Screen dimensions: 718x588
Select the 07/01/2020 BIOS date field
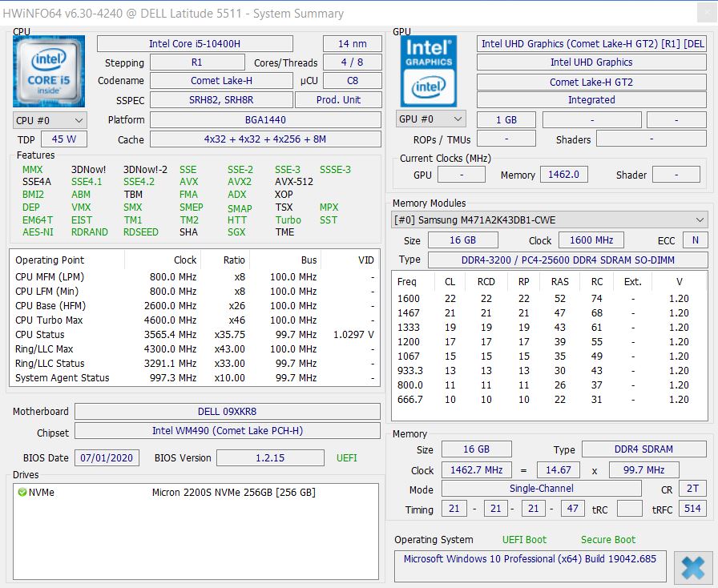pyautogui.click(x=107, y=458)
